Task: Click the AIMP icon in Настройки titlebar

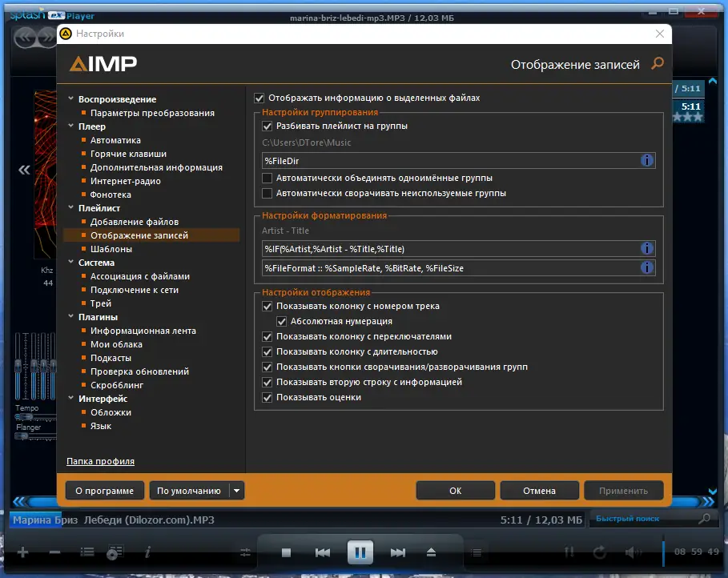Action: coord(66,34)
